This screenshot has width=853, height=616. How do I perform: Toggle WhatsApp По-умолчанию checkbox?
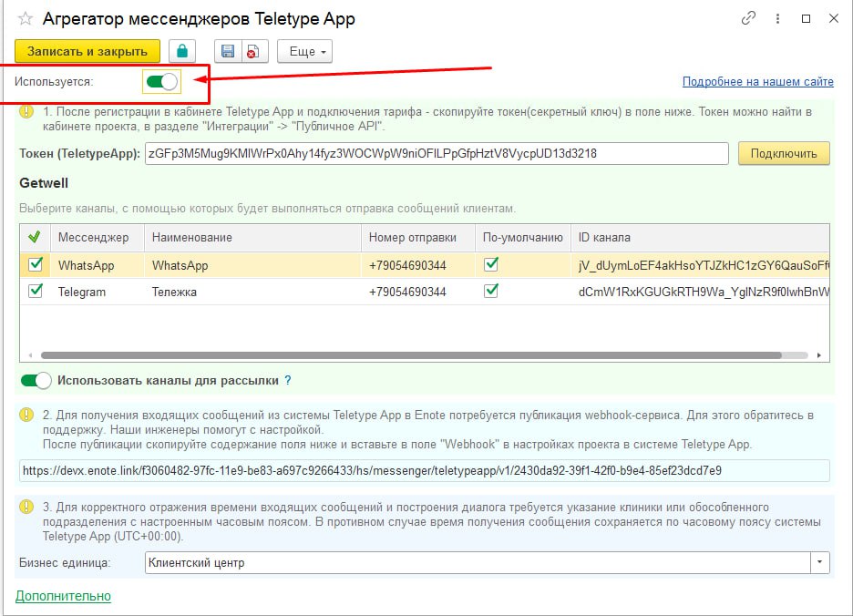point(490,264)
